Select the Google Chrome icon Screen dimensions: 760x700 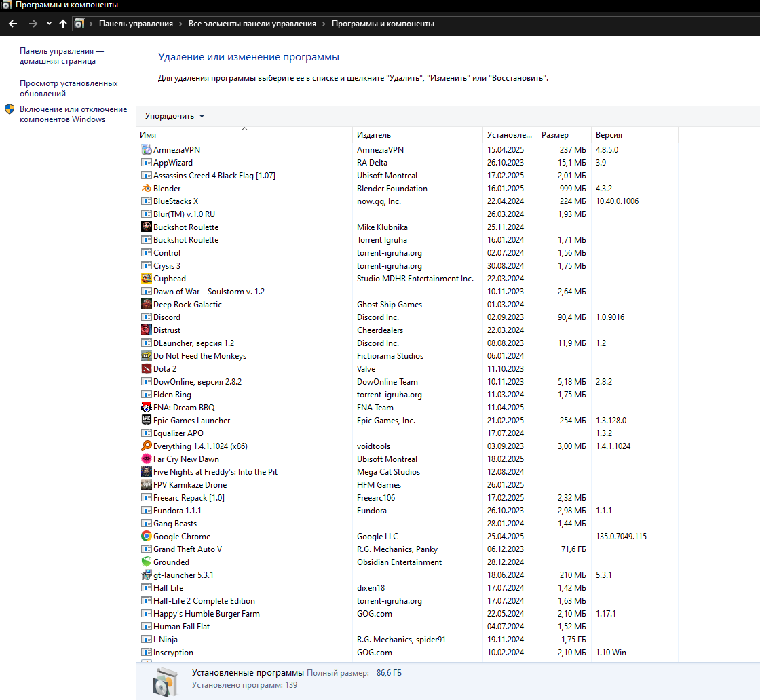coord(147,537)
